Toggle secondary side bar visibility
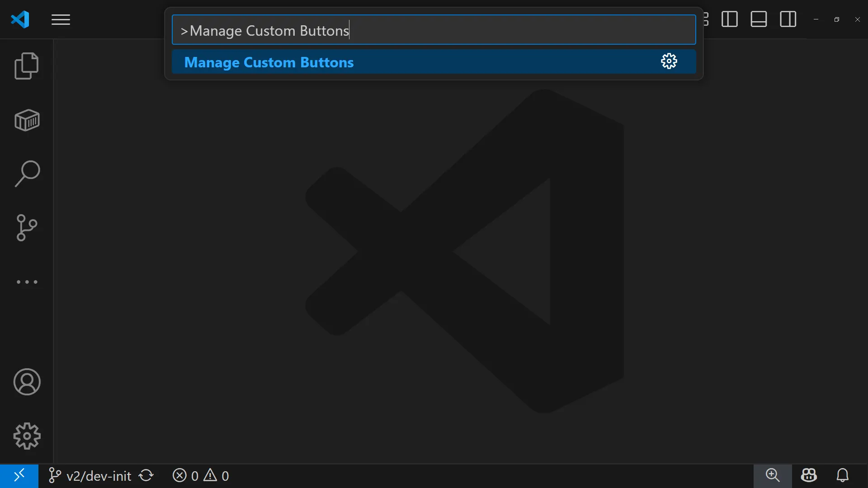The height and width of the screenshot is (488, 868). (788, 19)
